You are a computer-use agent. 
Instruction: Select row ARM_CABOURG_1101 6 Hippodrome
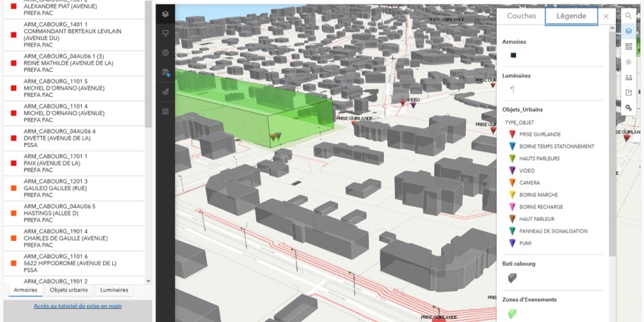pyautogui.click(x=74, y=264)
